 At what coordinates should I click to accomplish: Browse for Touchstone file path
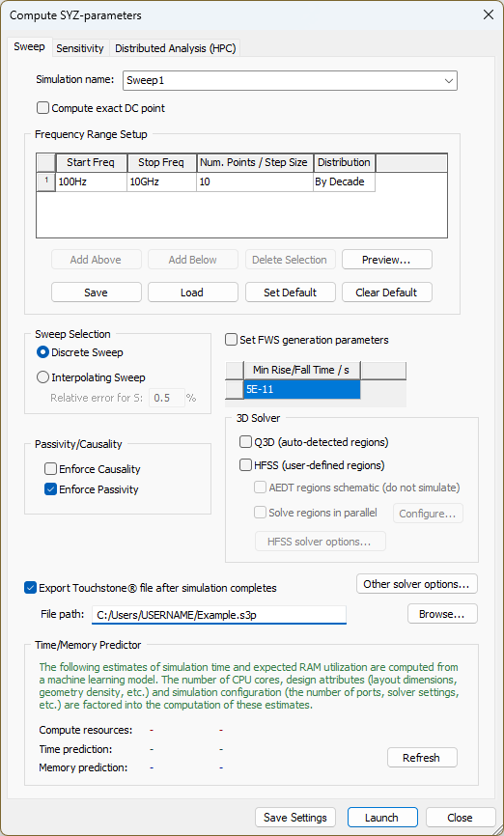(x=442, y=614)
